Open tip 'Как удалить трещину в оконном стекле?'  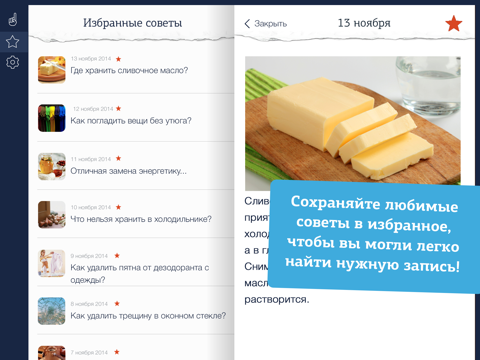(x=148, y=315)
